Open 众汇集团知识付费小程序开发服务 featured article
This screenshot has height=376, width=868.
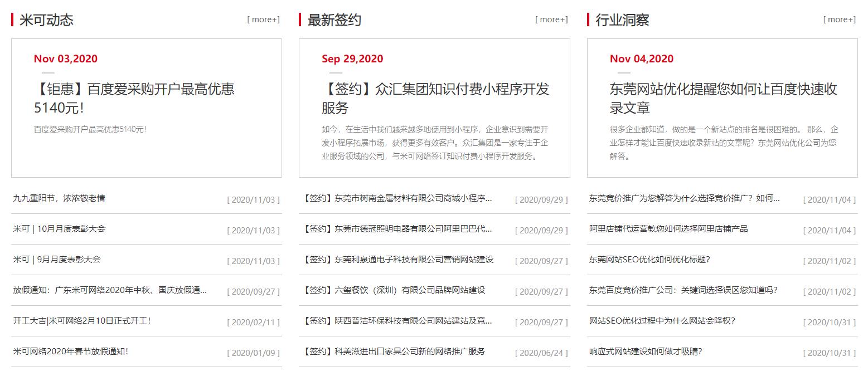point(435,98)
